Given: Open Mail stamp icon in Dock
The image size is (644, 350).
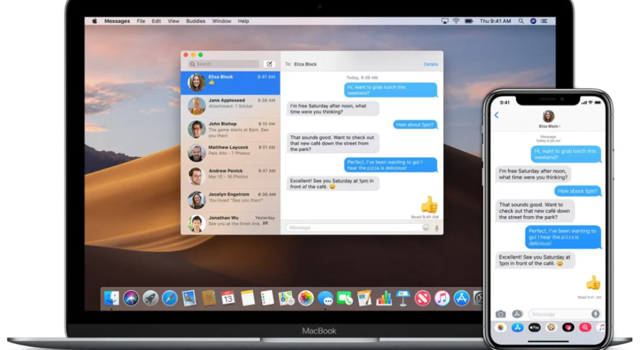Looking at the screenshot, I should [189, 298].
